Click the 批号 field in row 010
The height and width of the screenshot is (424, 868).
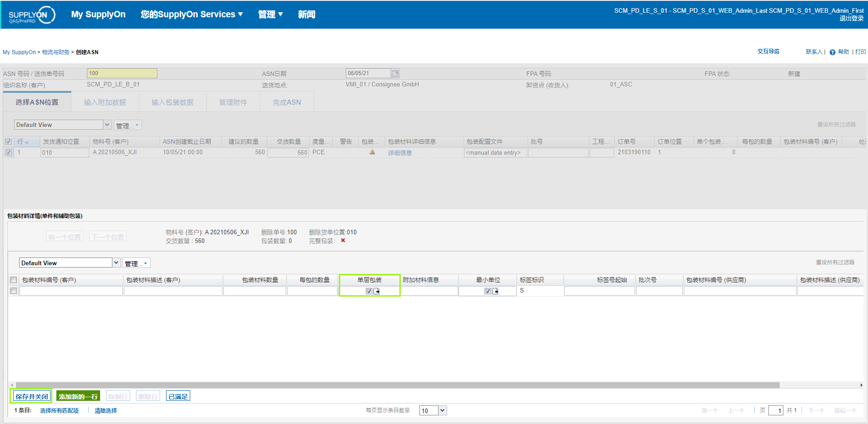click(x=558, y=152)
